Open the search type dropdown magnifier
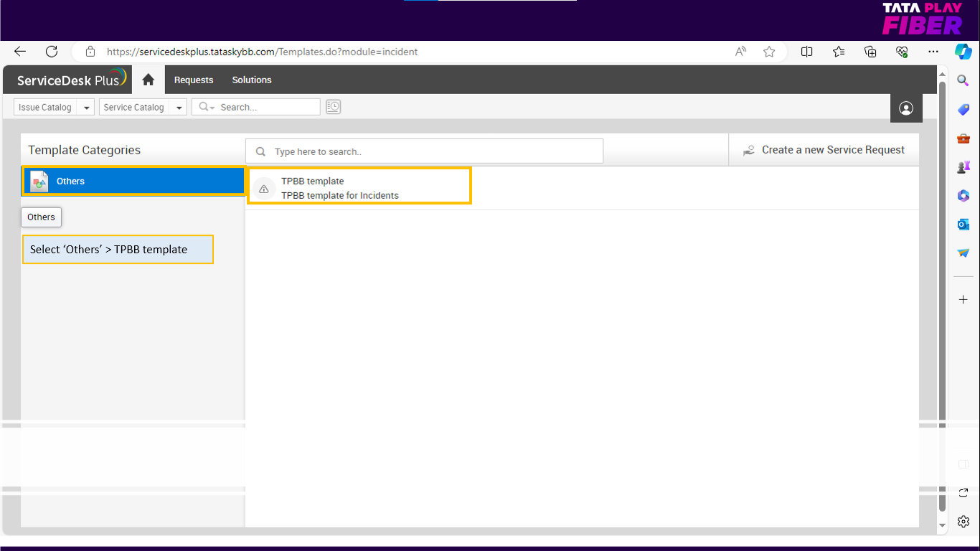 tap(207, 107)
